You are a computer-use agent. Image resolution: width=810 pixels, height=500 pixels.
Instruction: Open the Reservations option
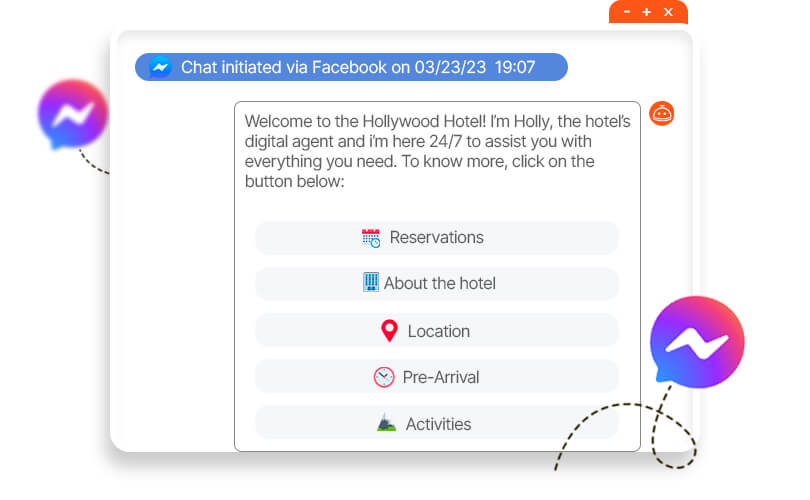437,238
